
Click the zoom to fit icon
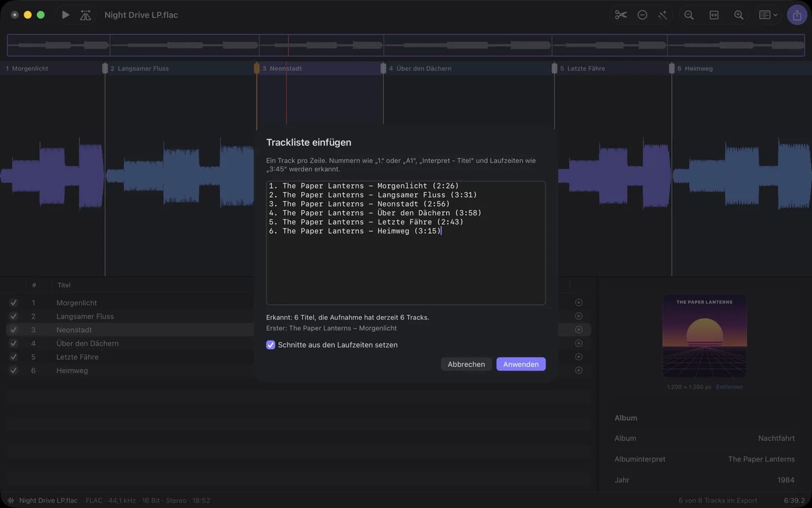[x=714, y=15]
